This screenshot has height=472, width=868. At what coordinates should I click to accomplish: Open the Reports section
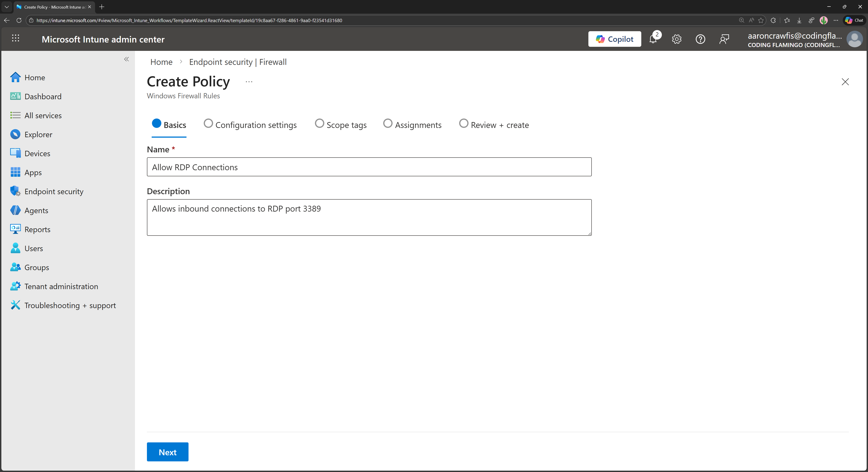tap(37, 229)
